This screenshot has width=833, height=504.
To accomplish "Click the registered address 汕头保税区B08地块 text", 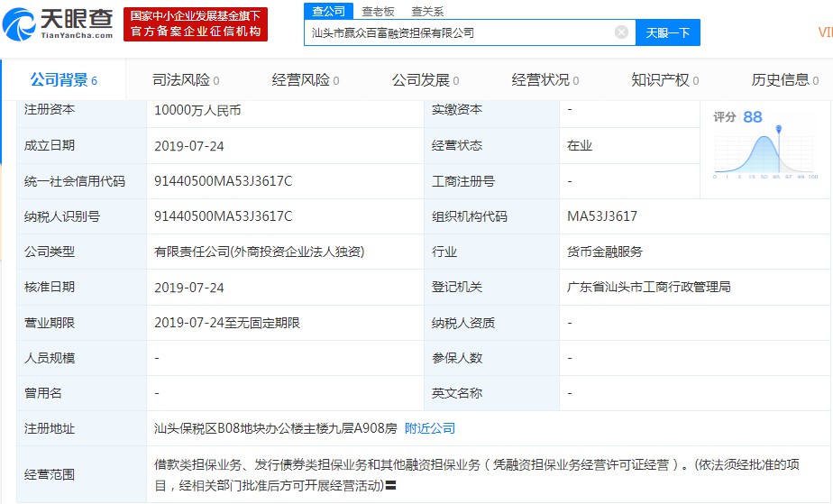I will click(x=276, y=428).
